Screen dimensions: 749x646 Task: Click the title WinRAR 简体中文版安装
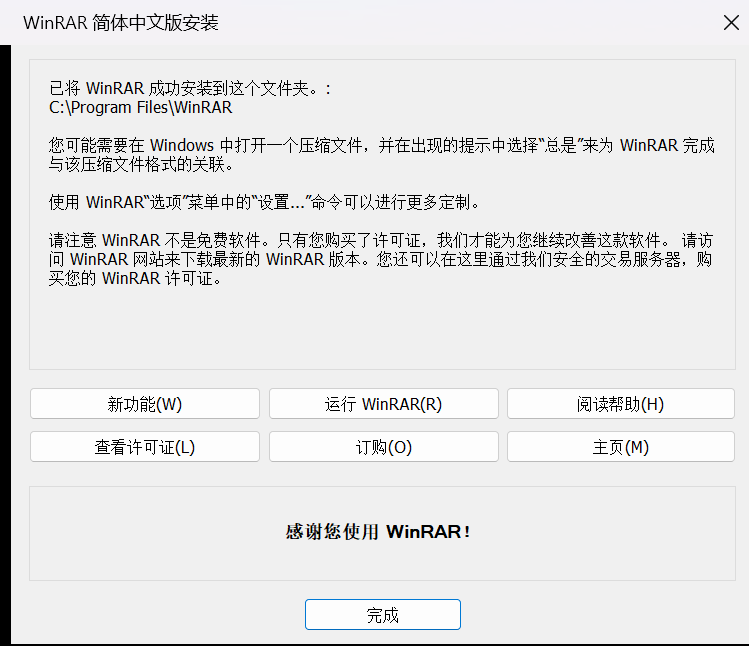coord(121,22)
